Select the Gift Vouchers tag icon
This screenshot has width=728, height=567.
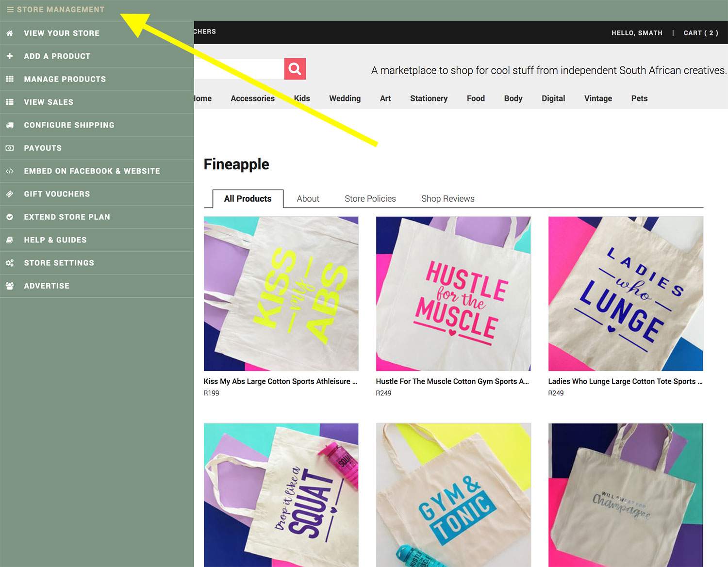10,194
